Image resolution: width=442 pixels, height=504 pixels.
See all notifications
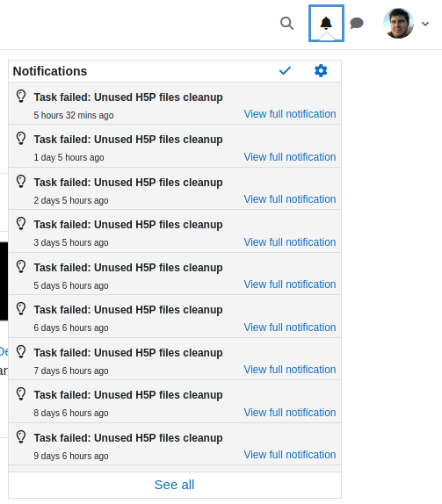click(x=174, y=485)
